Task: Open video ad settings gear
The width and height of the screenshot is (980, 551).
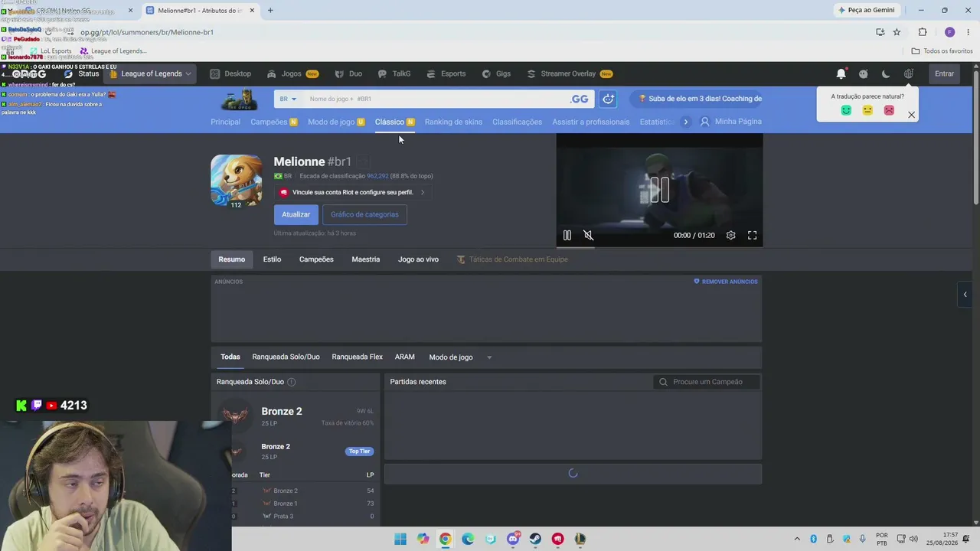Action: tap(730, 236)
